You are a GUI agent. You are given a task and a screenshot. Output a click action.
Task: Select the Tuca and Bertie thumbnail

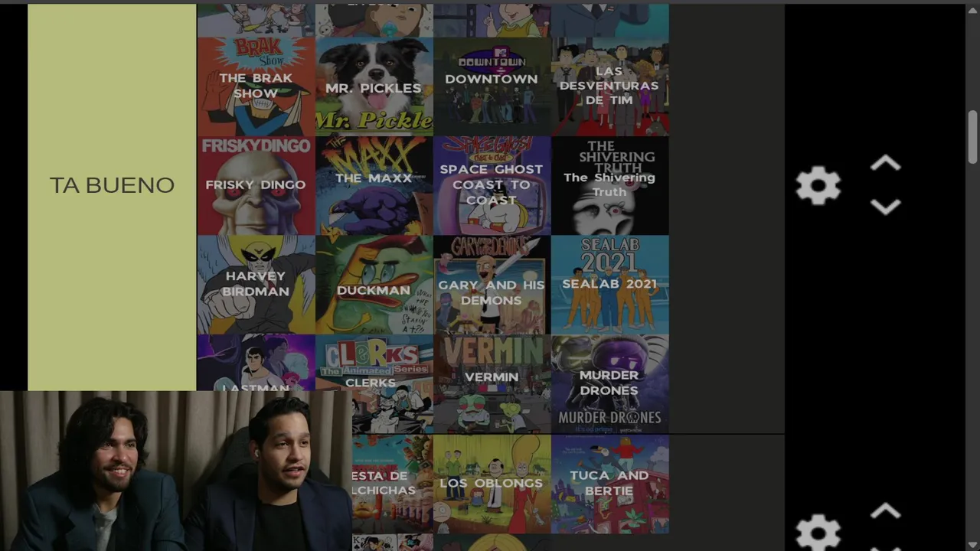coord(609,484)
